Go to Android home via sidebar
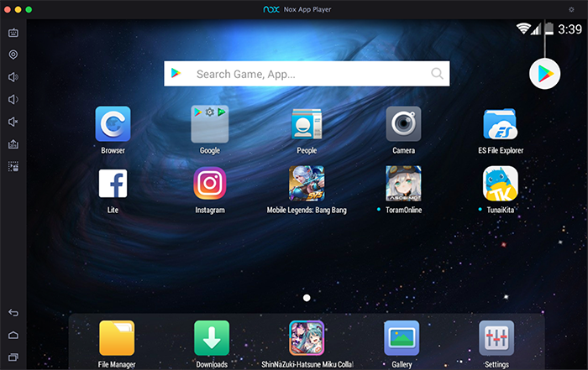The height and width of the screenshot is (370, 588). (x=13, y=335)
